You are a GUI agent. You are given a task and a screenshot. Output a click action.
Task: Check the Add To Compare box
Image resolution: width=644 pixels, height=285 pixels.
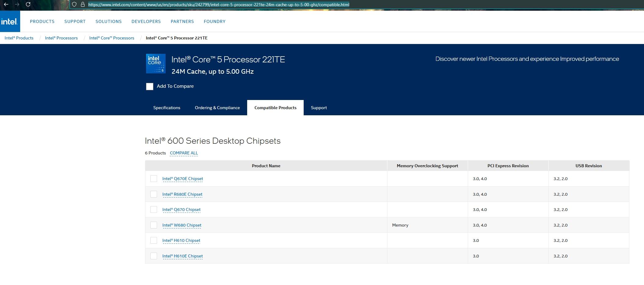[x=150, y=87]
